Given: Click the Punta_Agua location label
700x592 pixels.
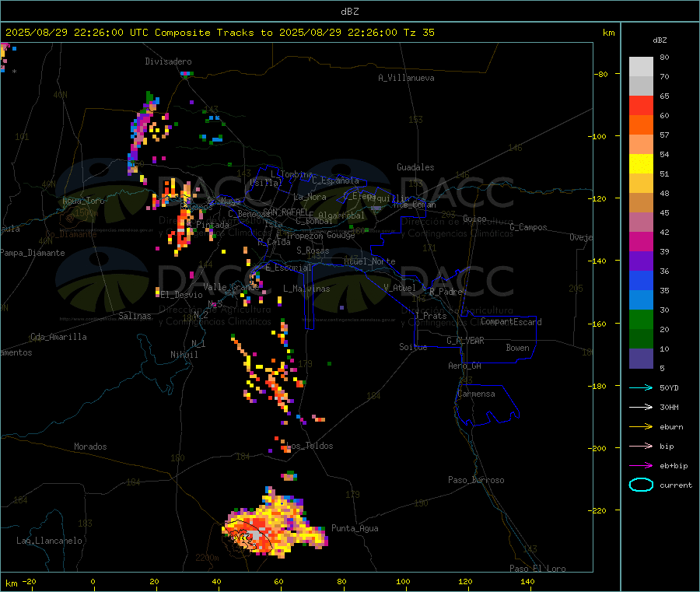Looking at the screenshot, I should [x=355, y=528].
